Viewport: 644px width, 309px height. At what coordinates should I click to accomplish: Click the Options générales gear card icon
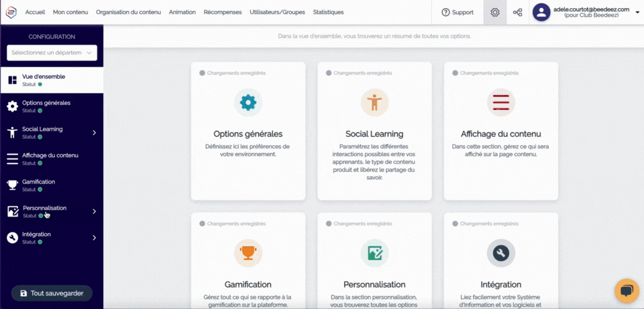click(x=248, y=103)
